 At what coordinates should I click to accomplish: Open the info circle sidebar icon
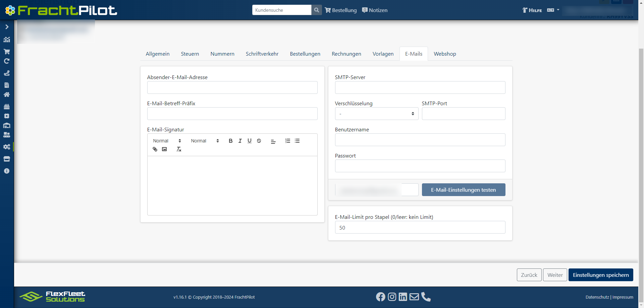[7, 171]
